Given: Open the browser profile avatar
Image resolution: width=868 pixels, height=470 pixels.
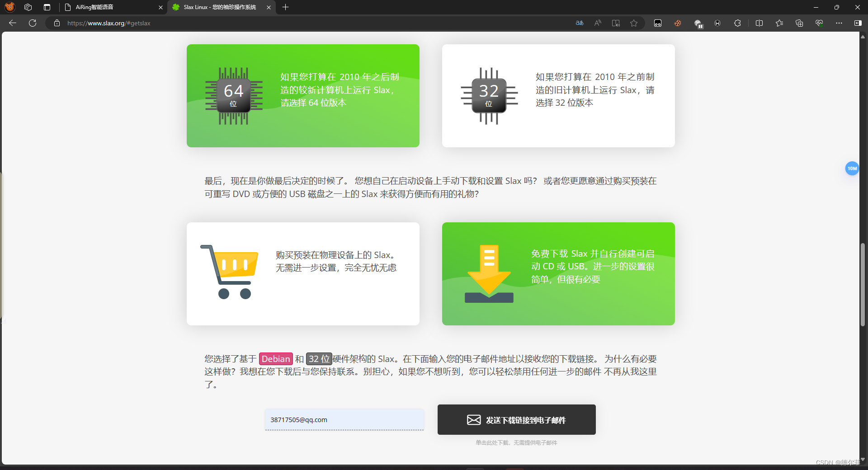Looking at the screenshot, I should [x=9, y=7].
